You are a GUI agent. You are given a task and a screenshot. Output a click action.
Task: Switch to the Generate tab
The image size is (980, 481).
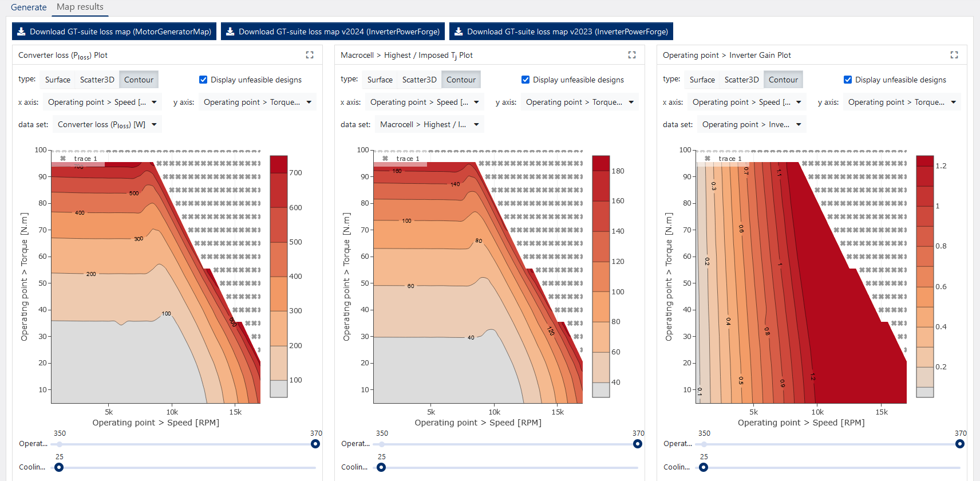coord(29,7)
